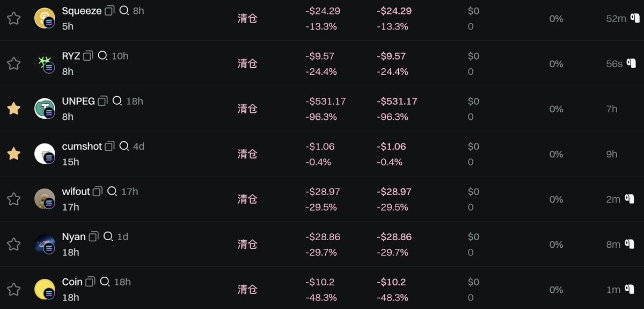Copy the Nyan token address
The image size is (644, 309).
click(x=94, y=236)
